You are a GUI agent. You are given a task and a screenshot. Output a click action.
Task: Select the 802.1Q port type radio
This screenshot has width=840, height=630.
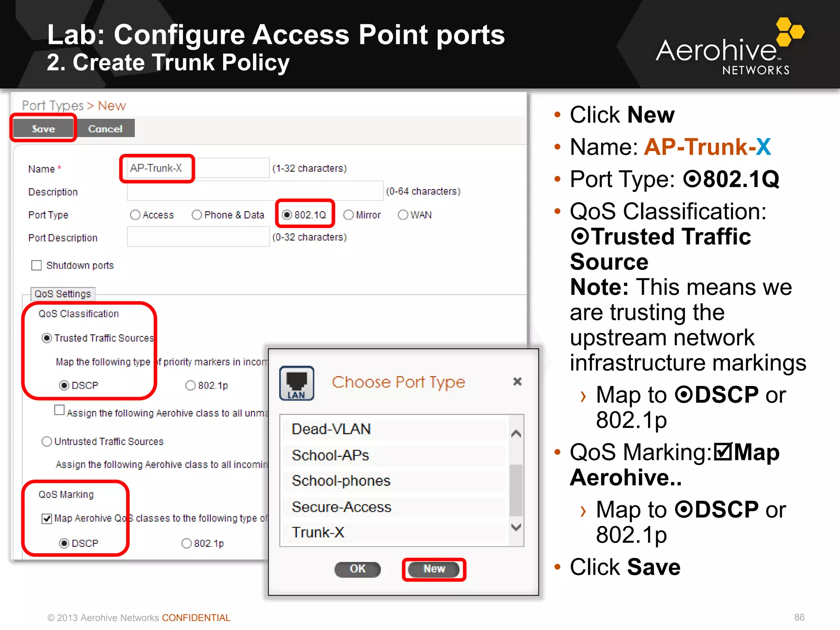pos(287,215)
